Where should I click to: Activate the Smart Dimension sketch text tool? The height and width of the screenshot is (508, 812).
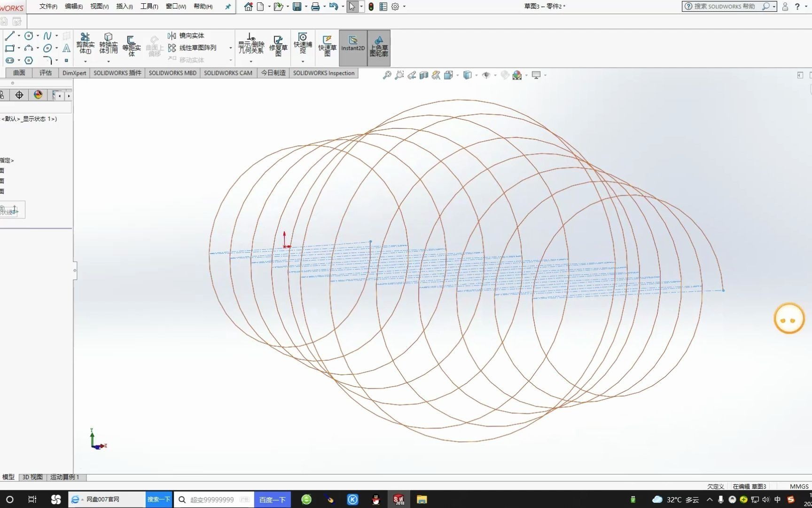point(66,48)
